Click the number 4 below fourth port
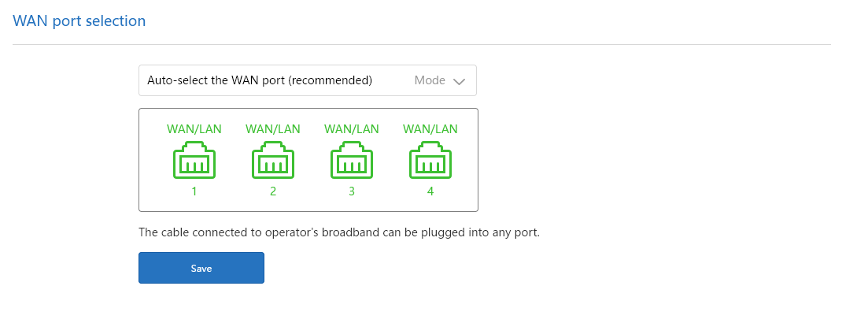 [x=430, y=191]
